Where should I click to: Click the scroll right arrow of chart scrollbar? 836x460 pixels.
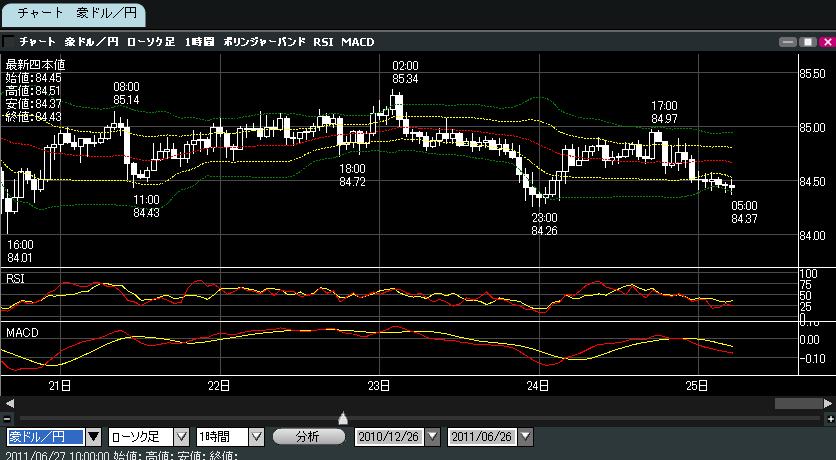(828, 404)
